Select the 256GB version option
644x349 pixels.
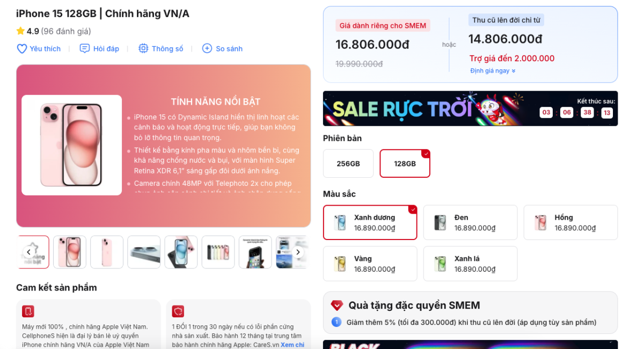348,164
